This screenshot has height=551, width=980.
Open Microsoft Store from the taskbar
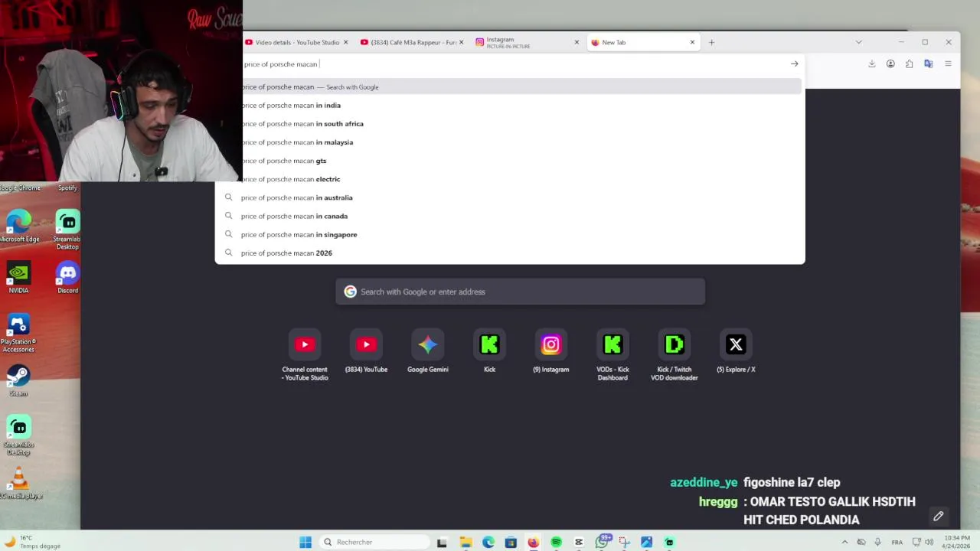coord(511,542)
